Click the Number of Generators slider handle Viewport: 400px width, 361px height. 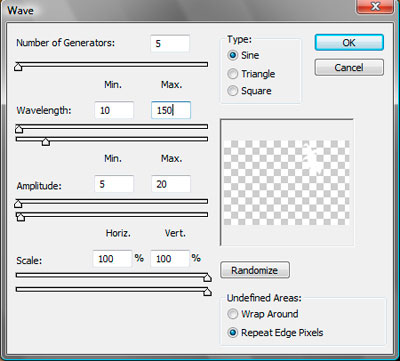click(x=18, y=67)
